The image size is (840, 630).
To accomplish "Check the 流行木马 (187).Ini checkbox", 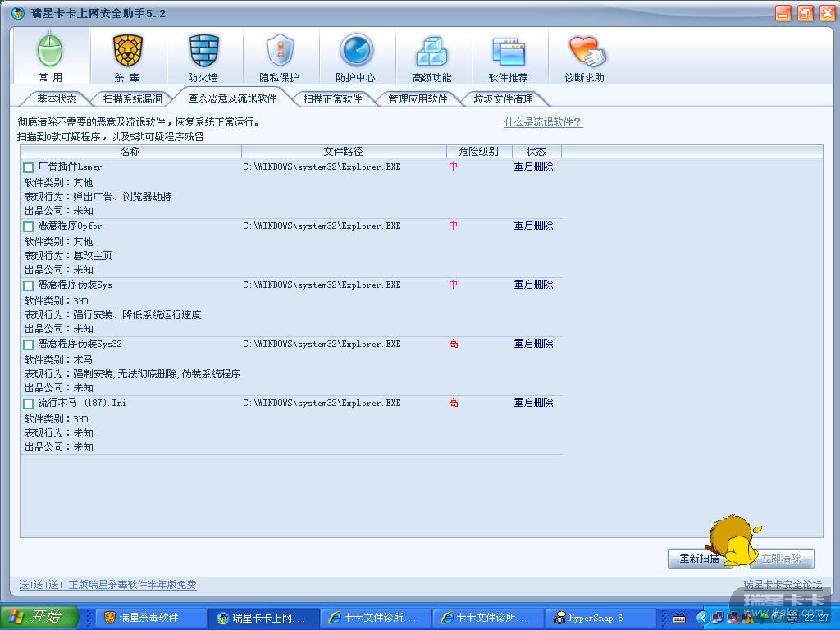I will tap(29, 403).
